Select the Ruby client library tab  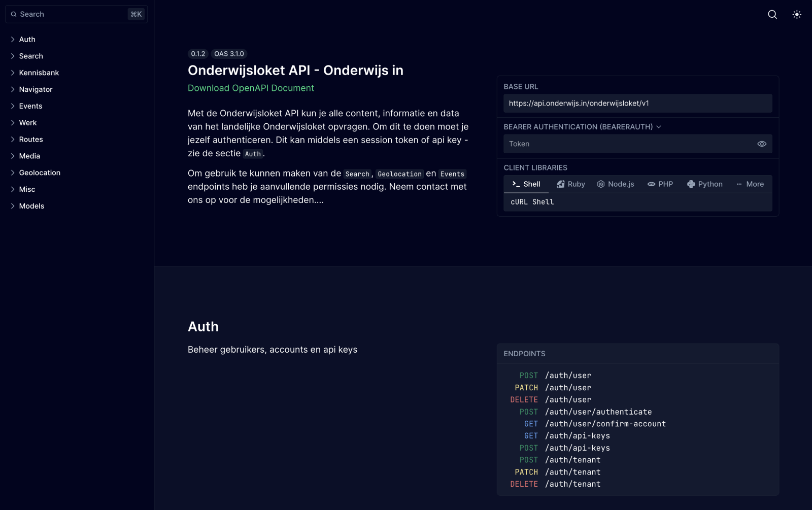pyautogui.click(x=571, y=184)
